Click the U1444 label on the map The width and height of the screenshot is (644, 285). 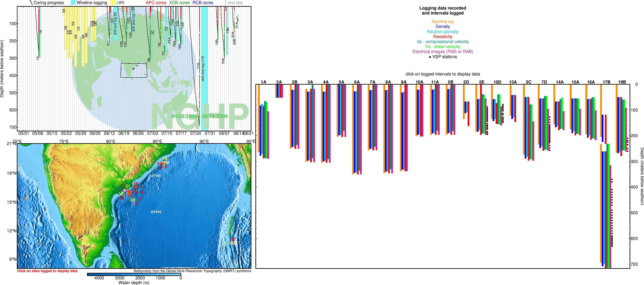tap(156, 212)
